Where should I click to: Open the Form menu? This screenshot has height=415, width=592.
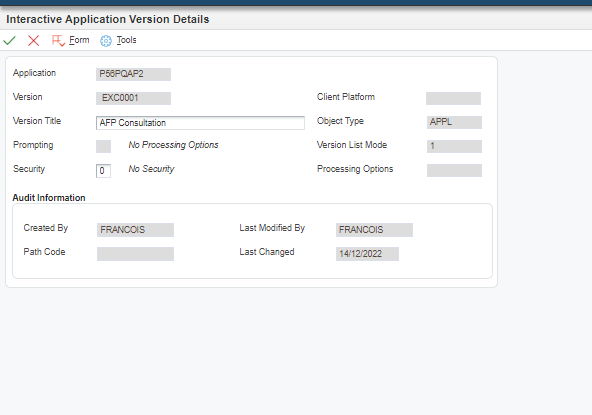tap(79, 40)
